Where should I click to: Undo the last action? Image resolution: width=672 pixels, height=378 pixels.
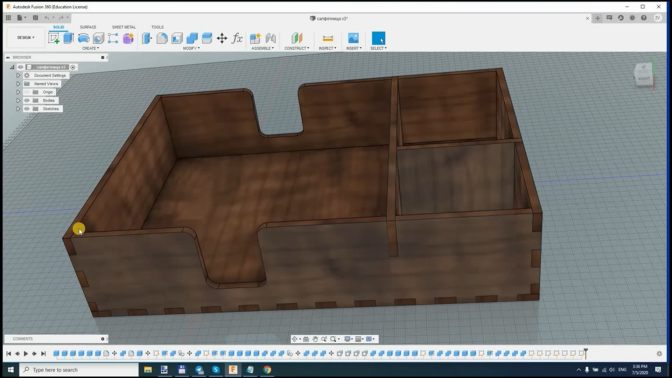[x=47, y=18]
